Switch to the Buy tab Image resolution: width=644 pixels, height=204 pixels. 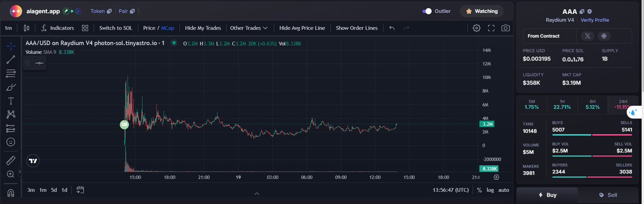[547, 195]
